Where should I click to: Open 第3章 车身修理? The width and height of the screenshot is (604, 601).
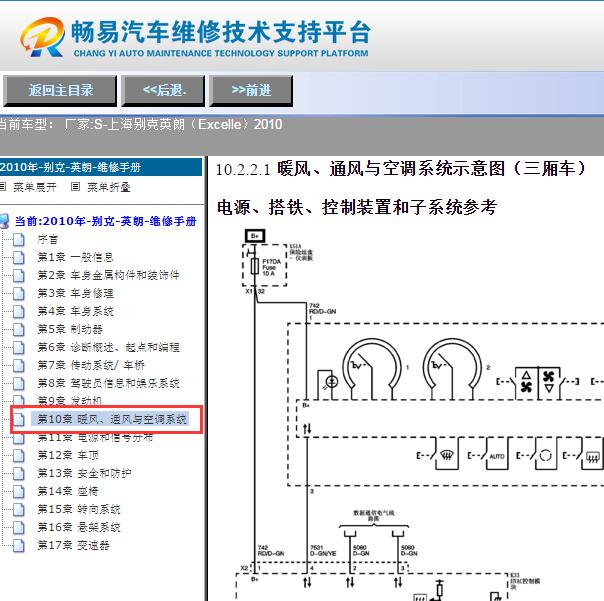(x=76, y=293)
